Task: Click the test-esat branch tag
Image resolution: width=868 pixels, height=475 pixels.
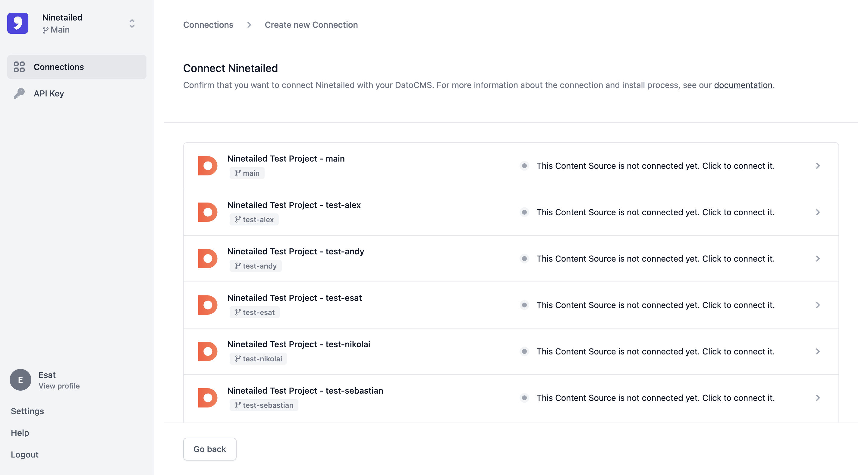Action: coord(254,312)
